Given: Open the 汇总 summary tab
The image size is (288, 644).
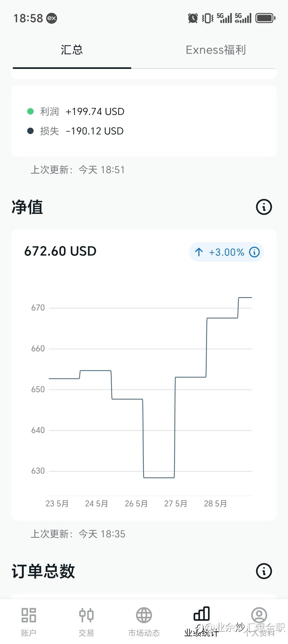Looking at the screenshot, I should point(72,50).
